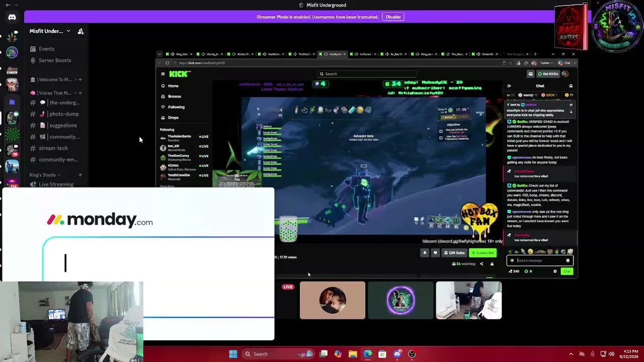Click the share icon next to watching count
644x362 pixels.
pyautogui.click(x=481, y=264)
